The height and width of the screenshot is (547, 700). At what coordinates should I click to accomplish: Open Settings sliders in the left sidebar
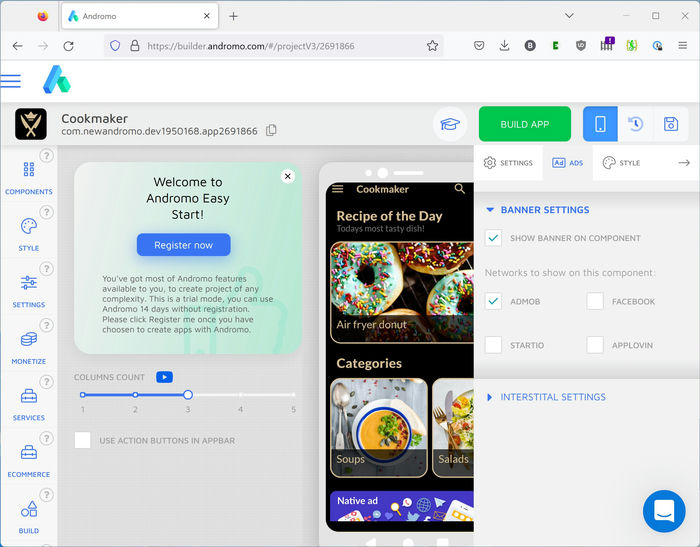tap(29, 291)
